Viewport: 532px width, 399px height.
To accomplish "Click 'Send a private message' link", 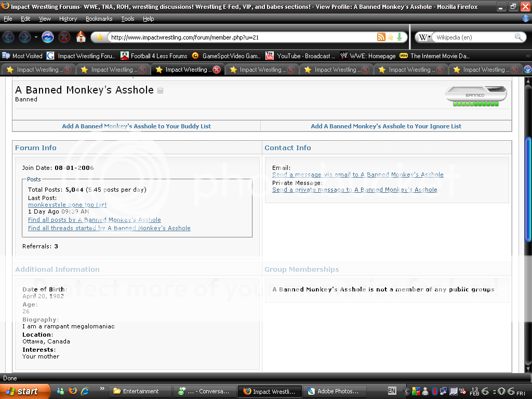I will pos(354,190).
